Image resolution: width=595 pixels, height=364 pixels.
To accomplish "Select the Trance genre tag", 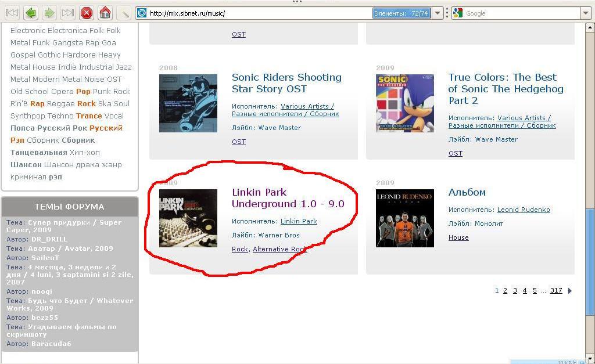I will click(x=88, y=116).
